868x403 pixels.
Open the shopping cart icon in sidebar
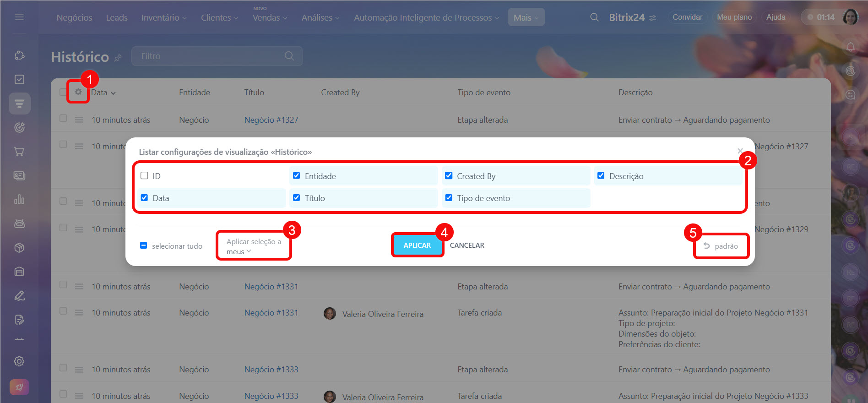(x=19, y=152)
